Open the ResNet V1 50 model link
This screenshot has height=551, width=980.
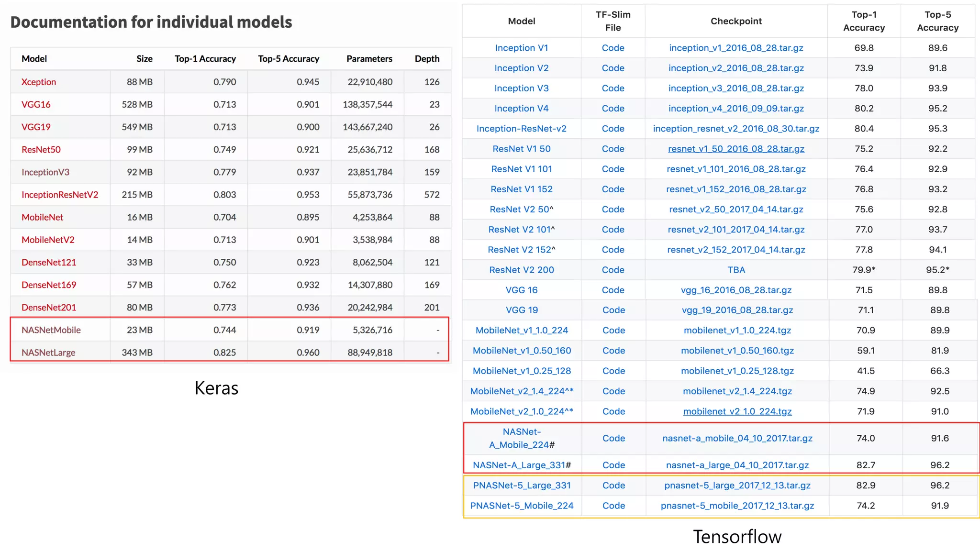coord(522,149)
